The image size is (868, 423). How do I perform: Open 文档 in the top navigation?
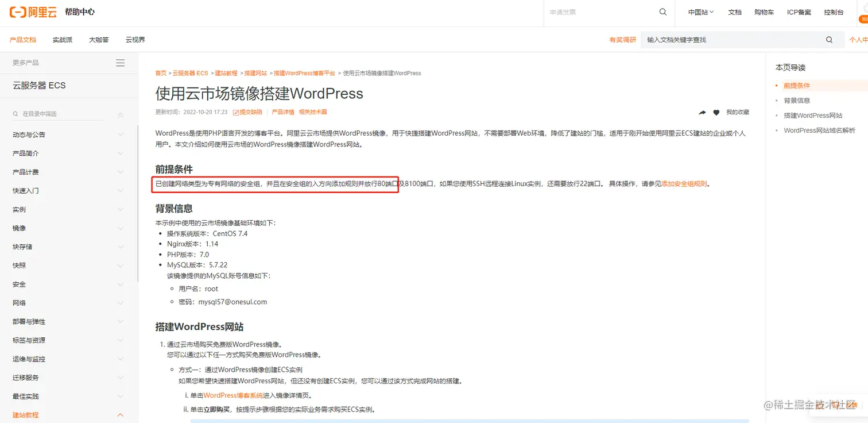pyautogui.click(x=735, y=12)
